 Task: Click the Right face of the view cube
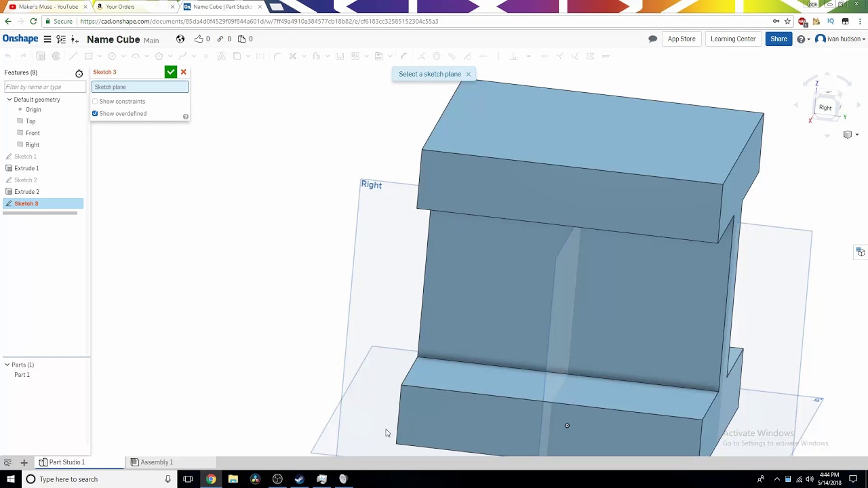tap(825, 108)
